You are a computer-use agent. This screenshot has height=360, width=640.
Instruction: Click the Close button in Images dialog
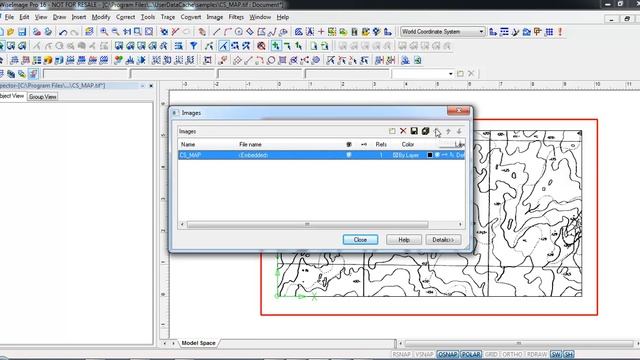(x=360, y=240)
